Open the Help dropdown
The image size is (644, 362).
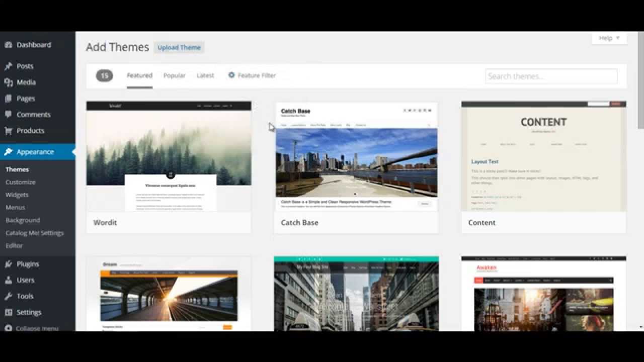coord(609,38)
